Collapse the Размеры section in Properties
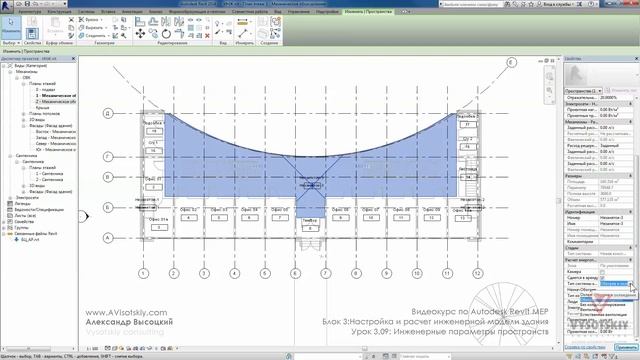 tap(631, 176)
